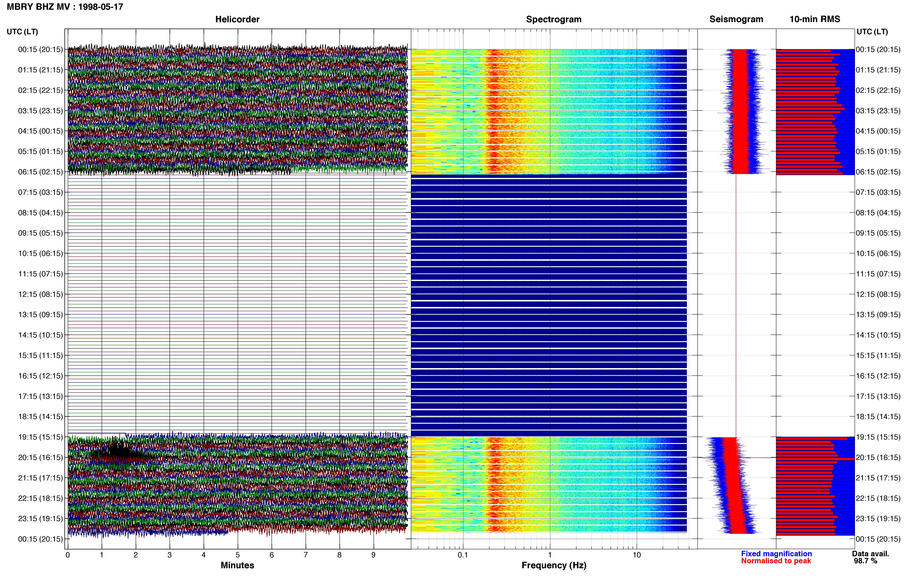Click the 'UTC (LT)' label beside the Helicorder
Viewport: 924px width, 578px height.
click(x=22, y=32)
